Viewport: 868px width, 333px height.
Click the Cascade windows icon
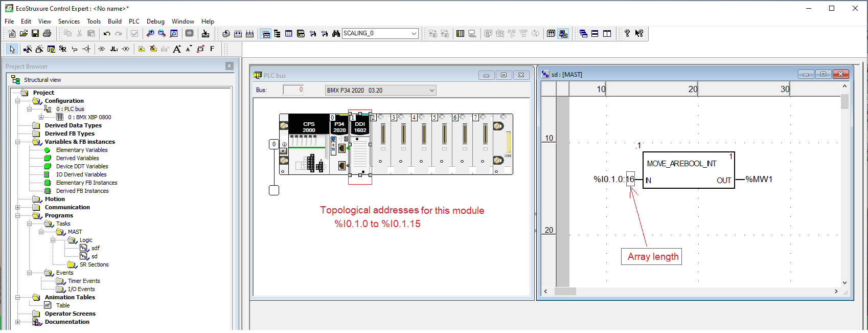(583, 33)
